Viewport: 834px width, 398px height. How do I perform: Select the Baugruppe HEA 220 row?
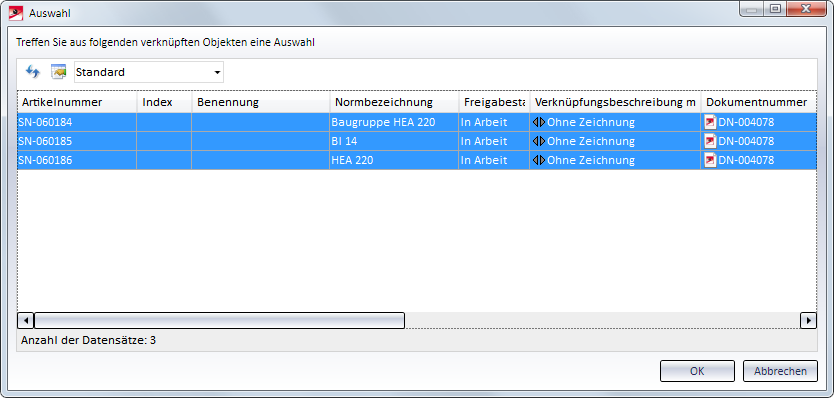[417, 122]
